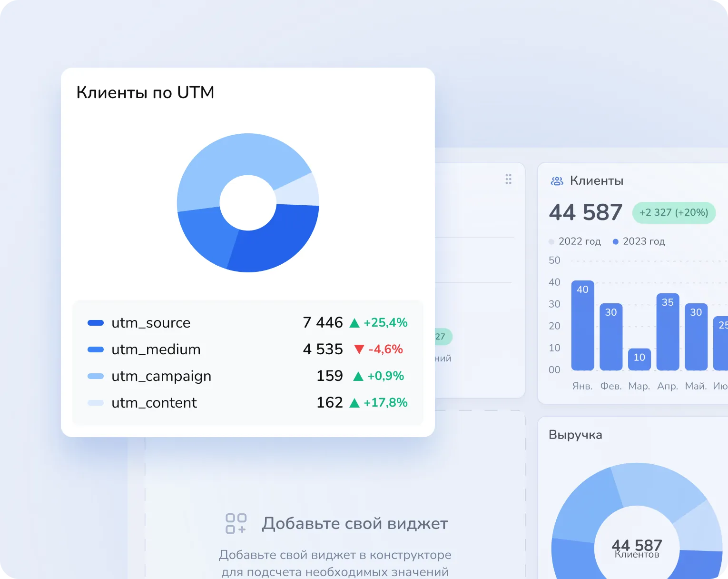Click the +2 327 (+20%) growth badge
The image size is (728, 579).
click(x=674, y=213)
